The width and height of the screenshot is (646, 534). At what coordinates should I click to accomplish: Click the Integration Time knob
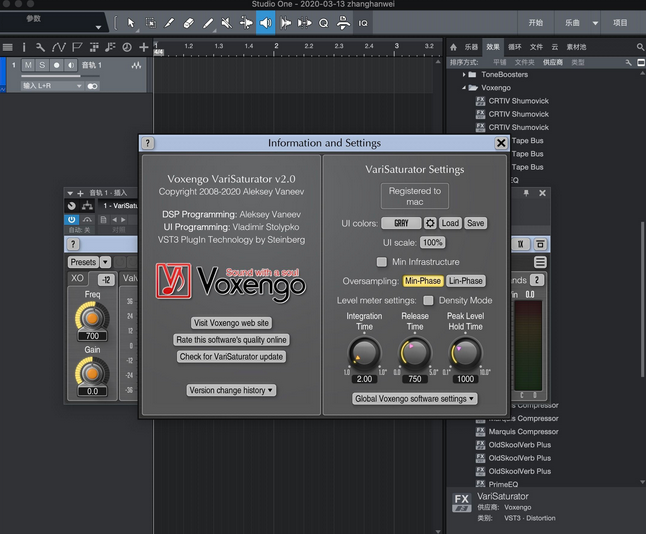click(x=364, y=353)
